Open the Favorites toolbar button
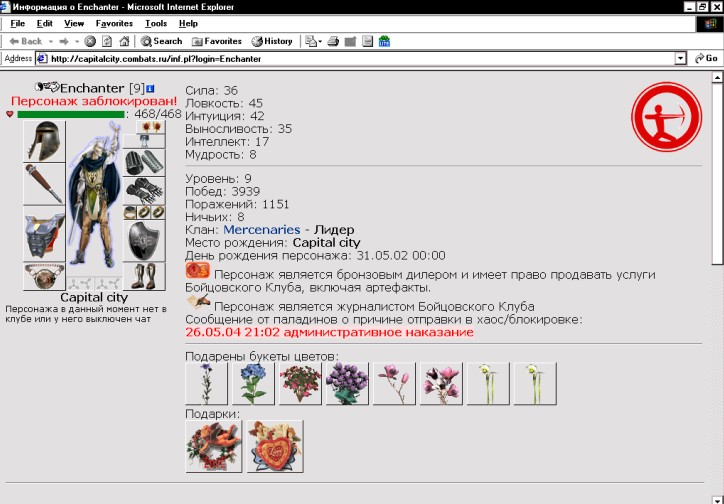Image resolution: width=724 pixels, height=504 pixels. pos(217,42)
